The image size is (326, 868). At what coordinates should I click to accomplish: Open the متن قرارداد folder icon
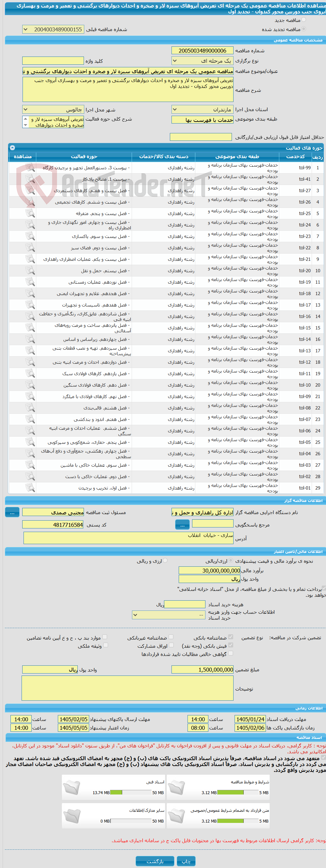pyautogui.click(x=176, y=815)
